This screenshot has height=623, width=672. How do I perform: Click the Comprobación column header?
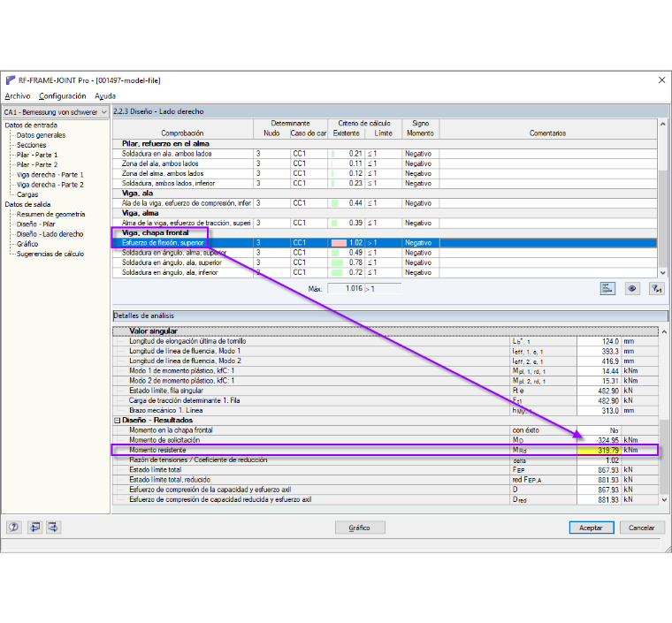(x=182, y=128)
